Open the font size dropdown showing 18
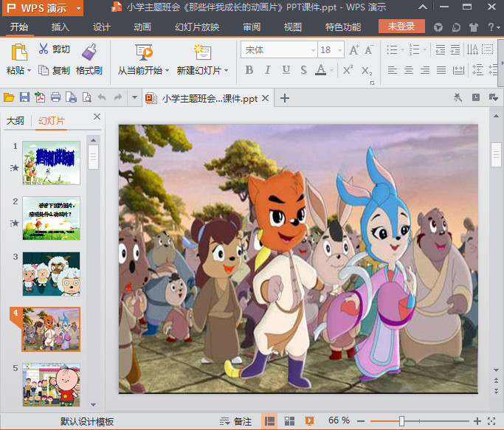 (x=339, y=50)
